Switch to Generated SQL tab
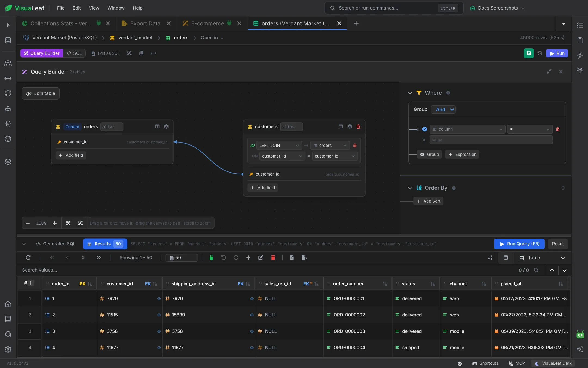Screen dimensions: 588x368 pyautogui.click(x=56, y=244)
